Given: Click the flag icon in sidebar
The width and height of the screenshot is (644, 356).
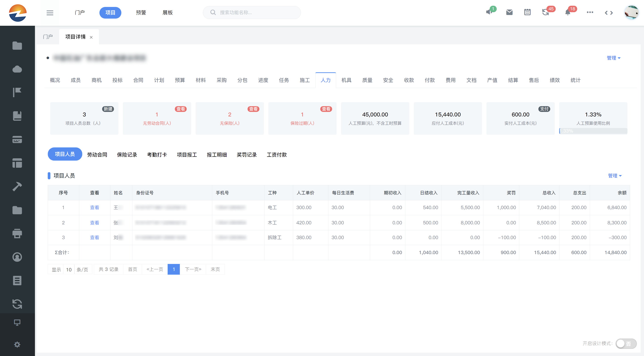Looking at the screenshot, I should click(17, 92).
